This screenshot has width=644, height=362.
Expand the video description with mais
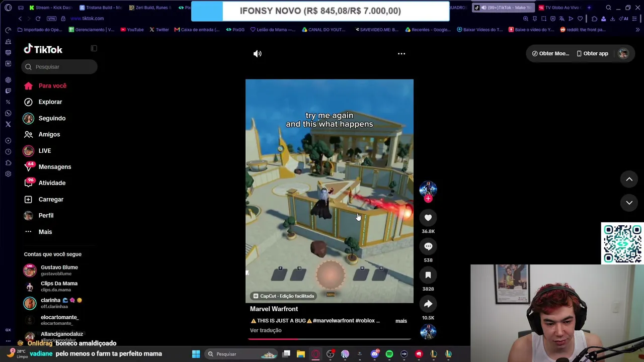[x=401, y=321]
